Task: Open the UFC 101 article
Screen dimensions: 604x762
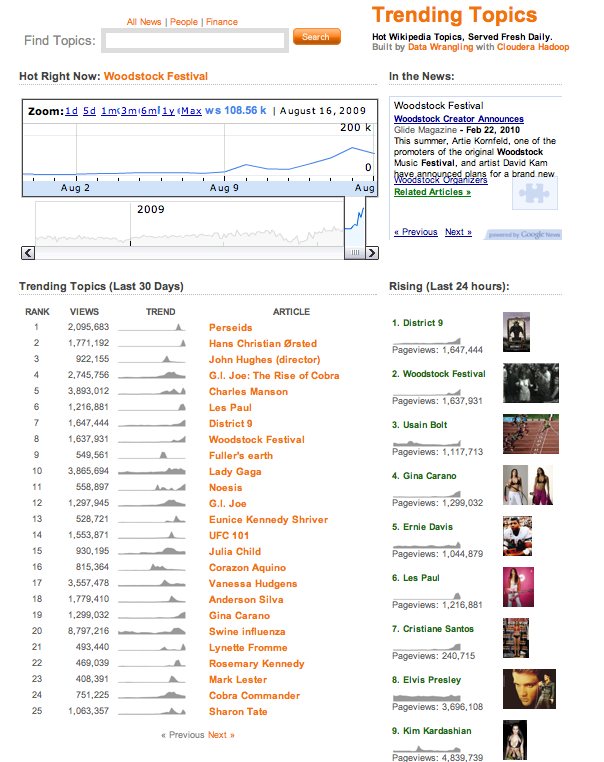Action: (x=229, y=536)
